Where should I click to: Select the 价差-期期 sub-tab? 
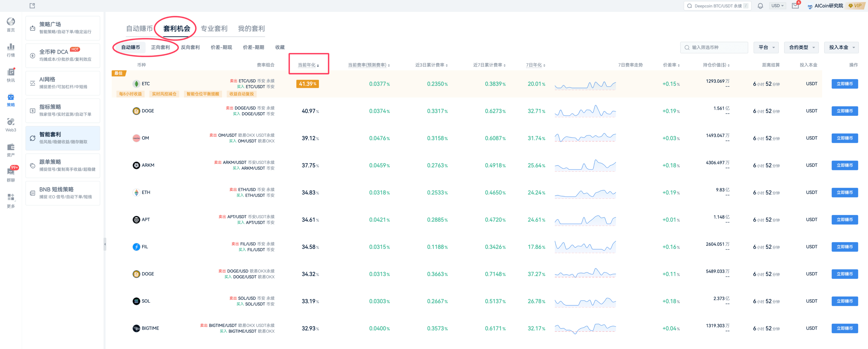(x=253, y=47)
